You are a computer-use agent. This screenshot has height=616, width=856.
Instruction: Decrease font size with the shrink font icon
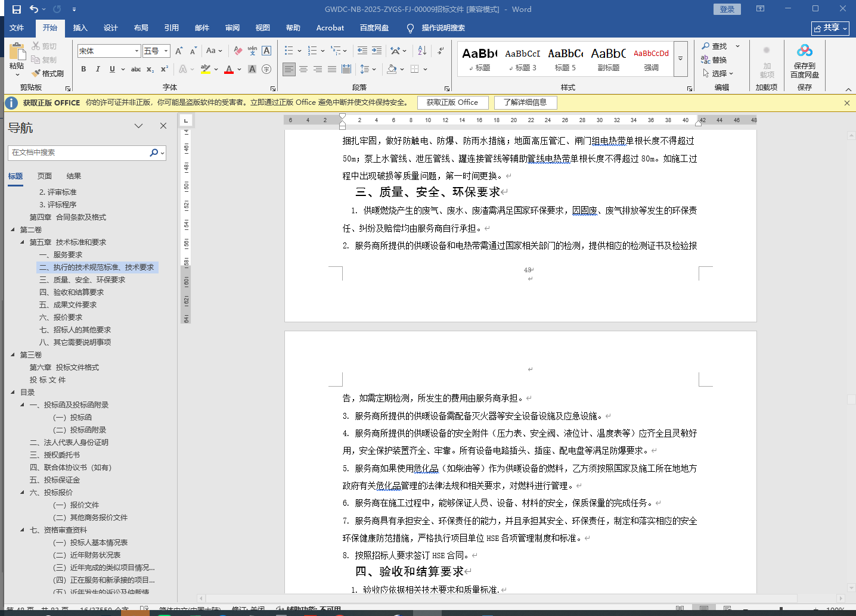click(193, 51)
